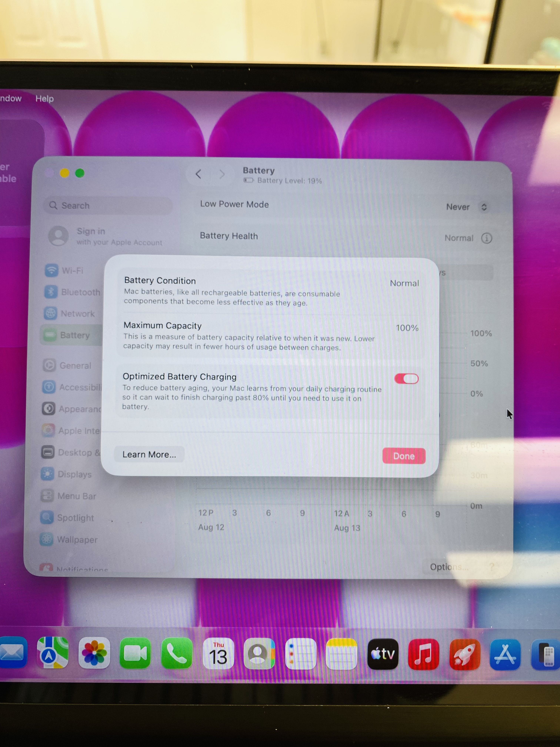Click the '12 P' chart time label

point(206,513)
